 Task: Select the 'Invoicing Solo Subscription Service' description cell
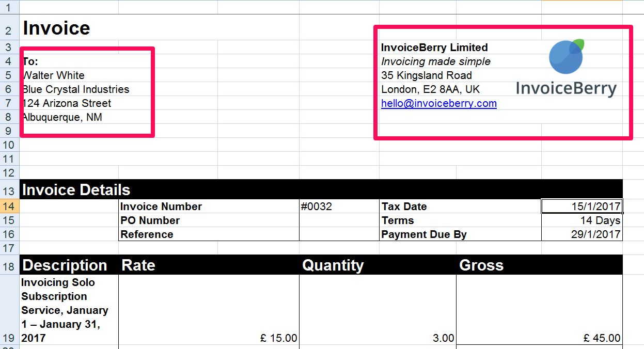click(69, 310)
